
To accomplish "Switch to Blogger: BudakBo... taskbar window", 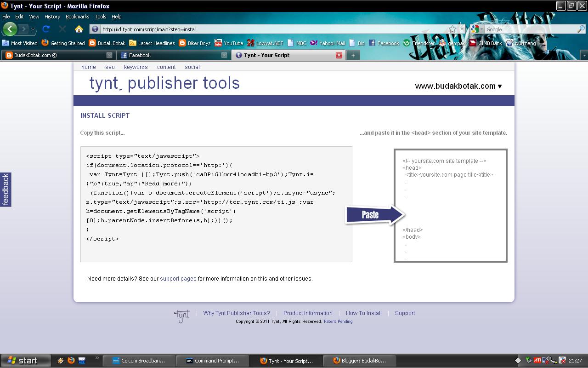I will (359, 361).
